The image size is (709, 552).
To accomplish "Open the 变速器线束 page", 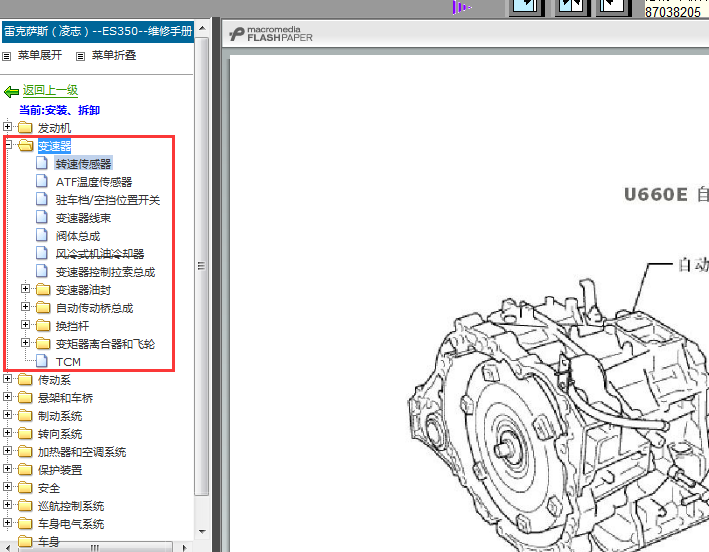I will click(x=83, y=218).
